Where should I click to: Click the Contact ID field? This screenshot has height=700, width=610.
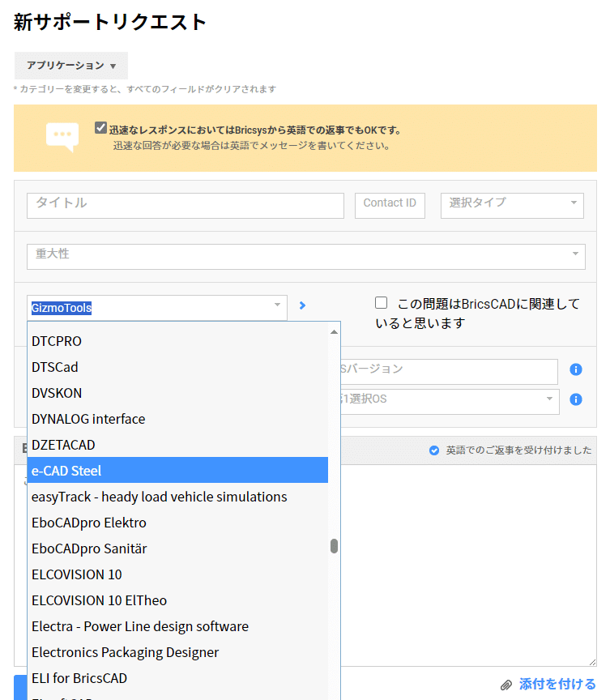pos(390,205)
